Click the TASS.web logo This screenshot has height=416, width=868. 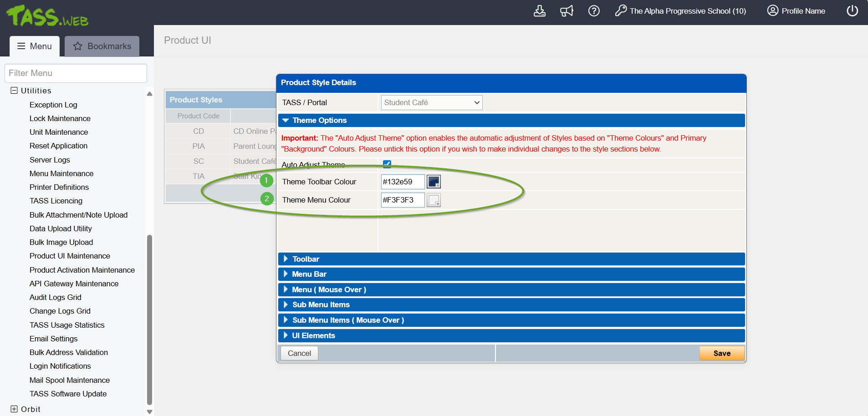(47, 16)
